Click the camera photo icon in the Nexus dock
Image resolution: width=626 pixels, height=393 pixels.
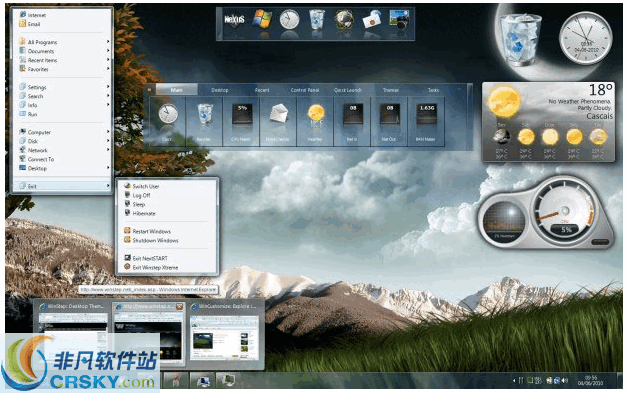point(399,19)
